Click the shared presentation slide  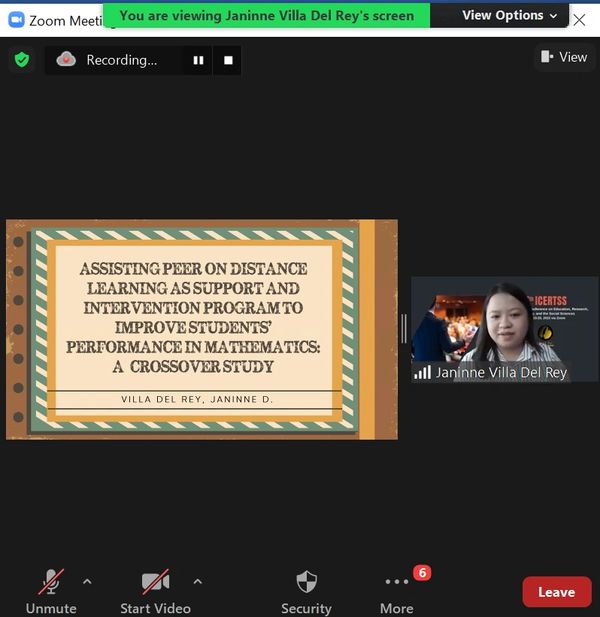point(201,329)
